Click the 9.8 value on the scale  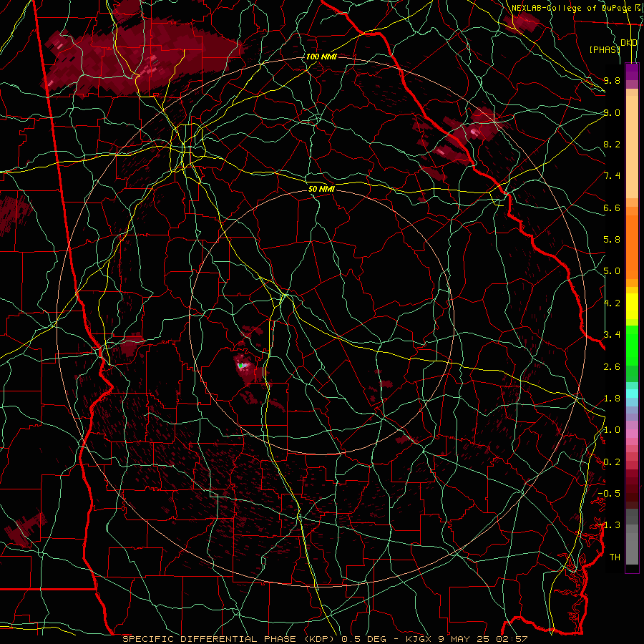(x=612, y=80)
